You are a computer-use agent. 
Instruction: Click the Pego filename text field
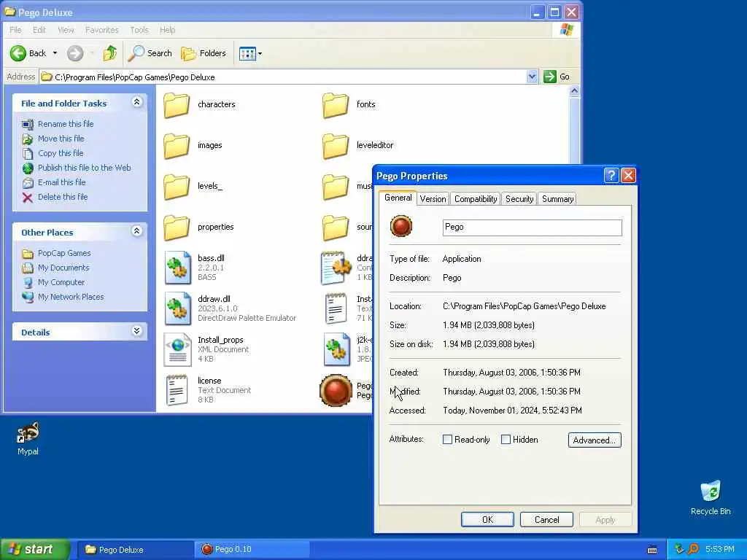[x=532, y=227]
